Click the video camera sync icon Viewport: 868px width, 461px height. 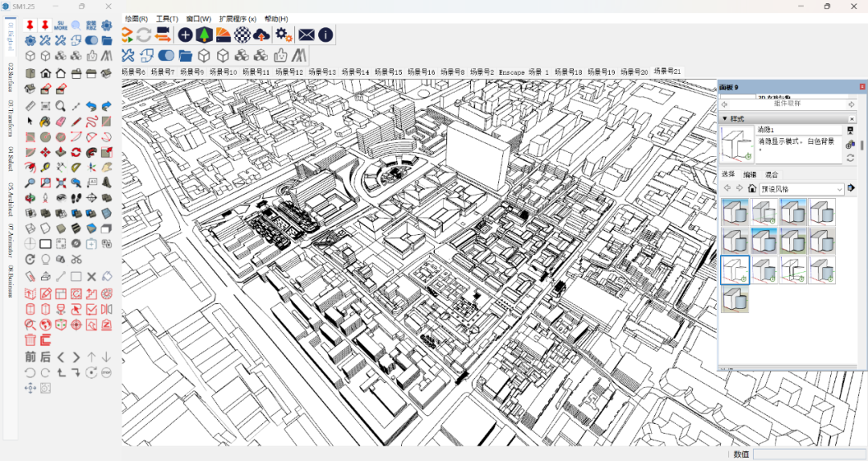(x=162, y=35)
